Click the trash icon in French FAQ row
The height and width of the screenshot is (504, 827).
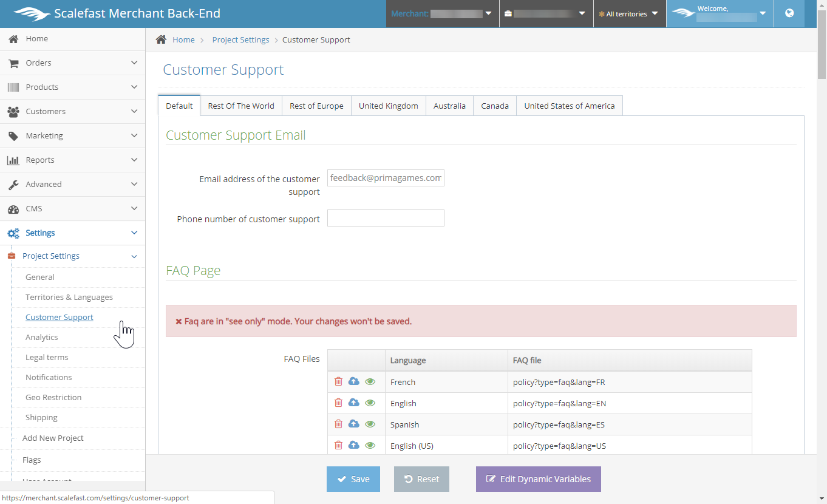click(338, 382)
